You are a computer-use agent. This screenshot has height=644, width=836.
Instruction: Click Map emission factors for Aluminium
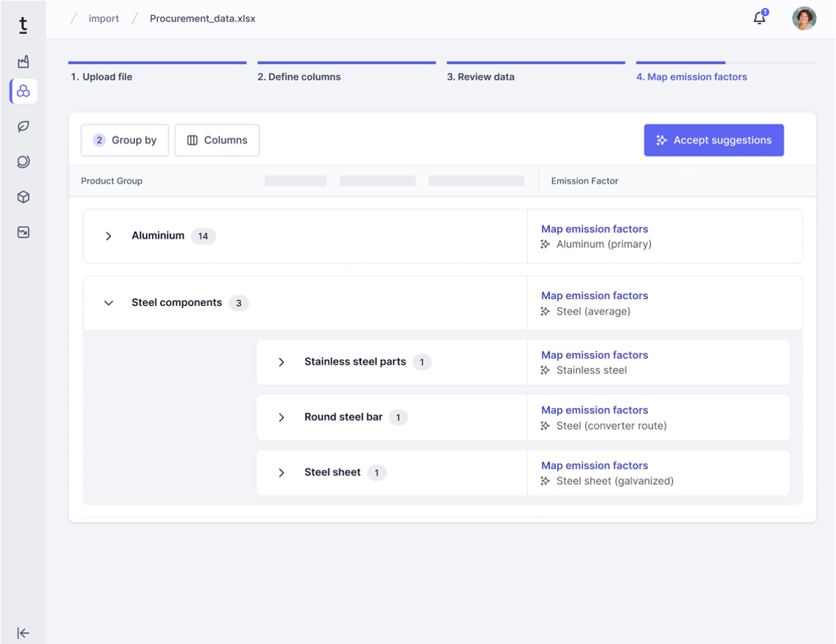click(594, 228)
